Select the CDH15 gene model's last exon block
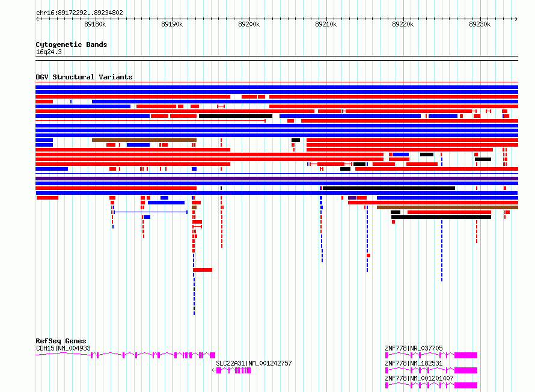The height and width of the screenshot is (392, 535). click(x=213, y=355)
